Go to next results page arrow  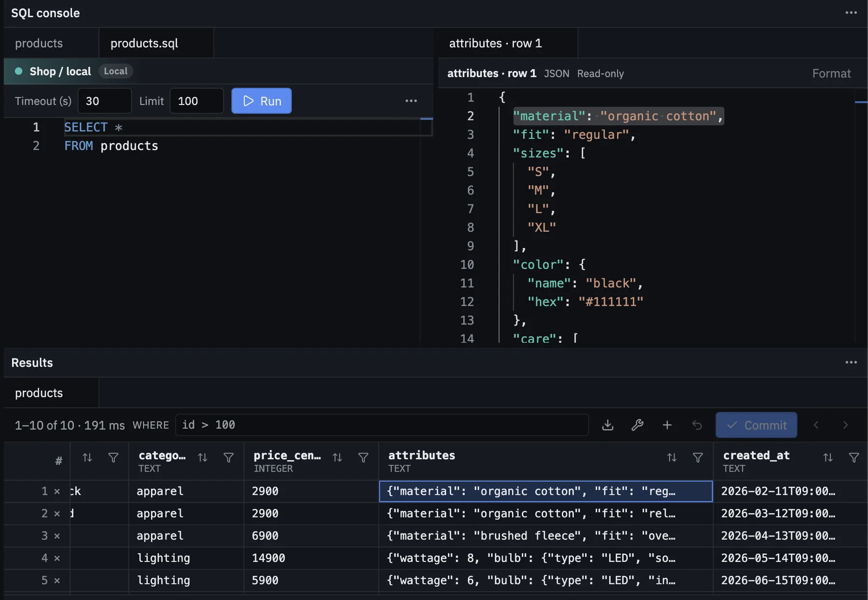tap(845, 425)
